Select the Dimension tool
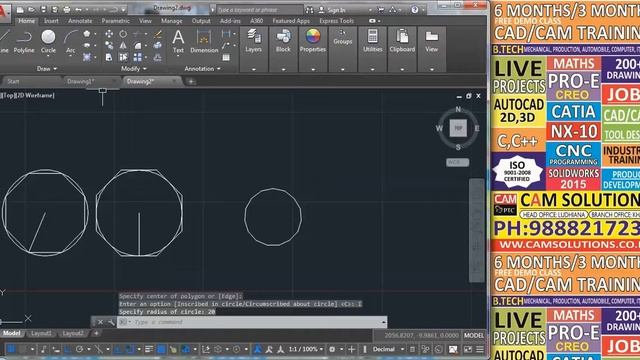This screenshot has width=640, height=360. pos(204,42)
